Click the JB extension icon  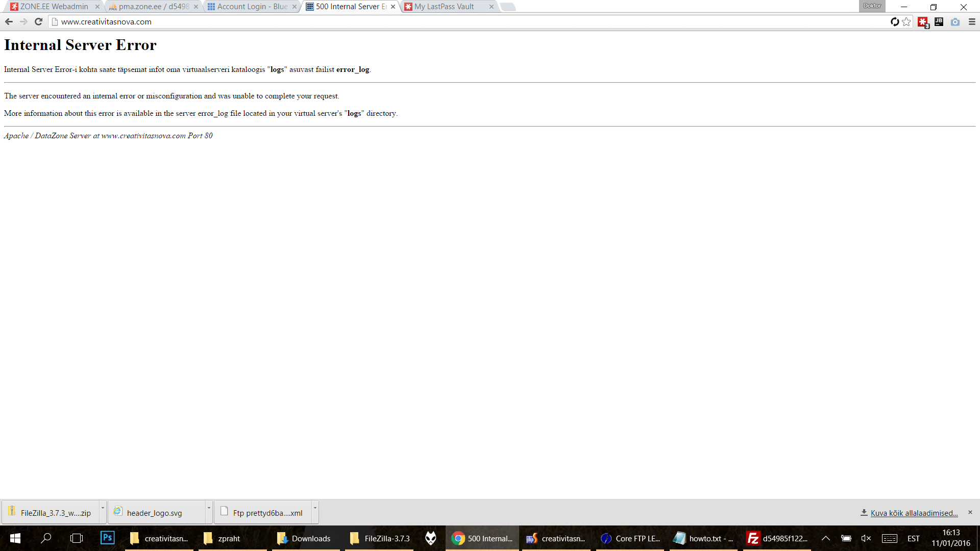pyautogui.click(x=939, y=21)
